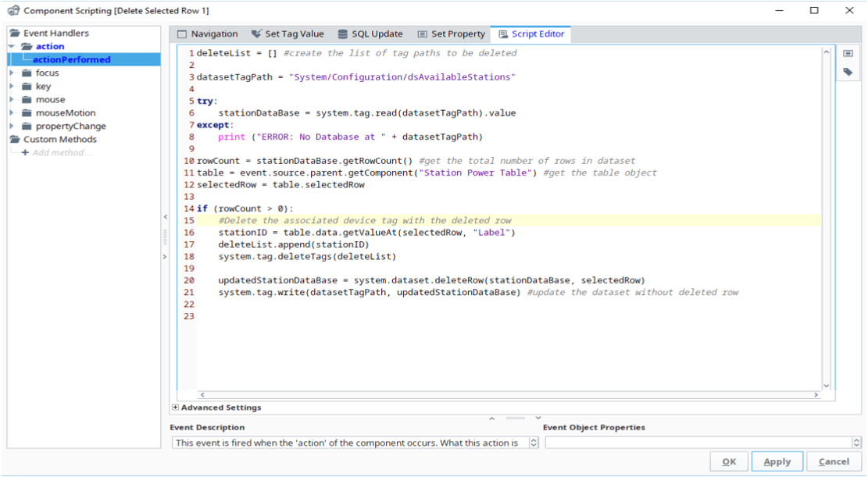This screenshot has height=477, width=868.
Task: Expand the script area with the down arrow above Event Object Properties
Action: (x=538, y=418)
